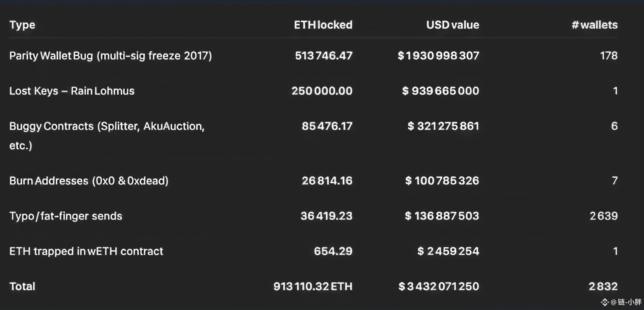Click the $ 3 432 071 250 total value
Viewport: 644px width, 310px height.
point(439,286)
